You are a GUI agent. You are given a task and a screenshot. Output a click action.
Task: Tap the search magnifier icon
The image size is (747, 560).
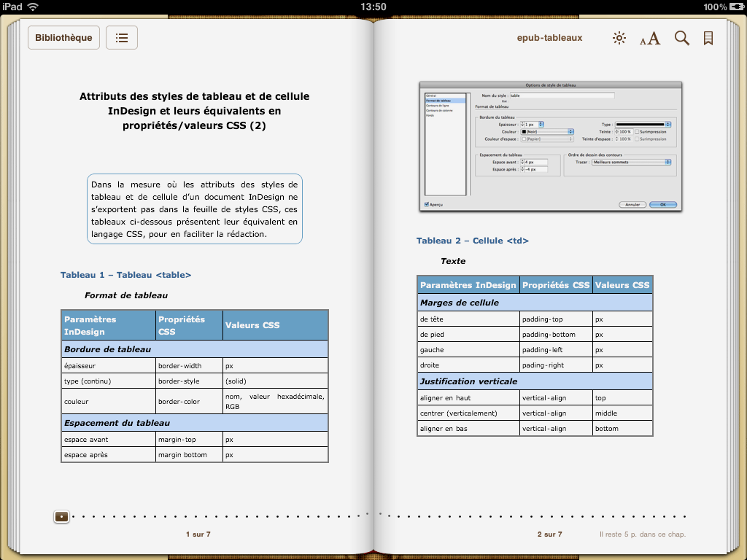pyautogui.click(x=682, y=38)
